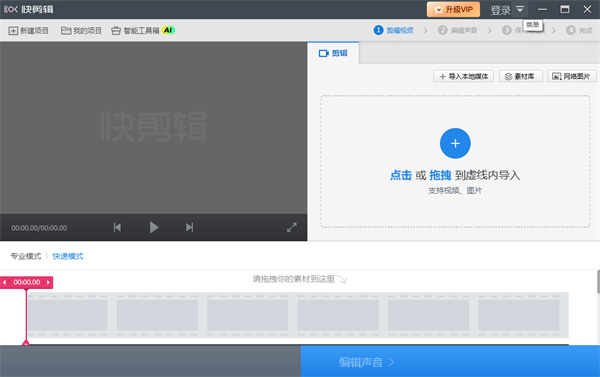
Task: Select the first empty timeline clip slot
Action: [67, 315]
